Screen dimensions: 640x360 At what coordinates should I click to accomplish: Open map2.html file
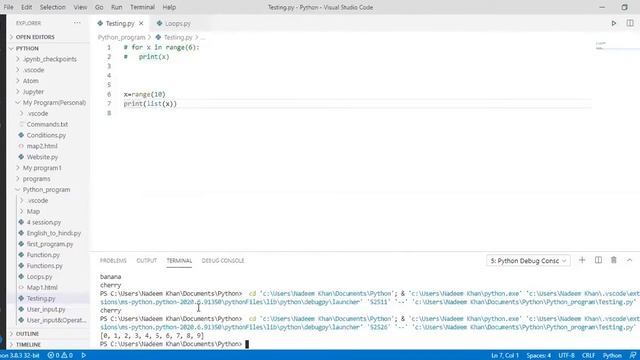point(42,146)
